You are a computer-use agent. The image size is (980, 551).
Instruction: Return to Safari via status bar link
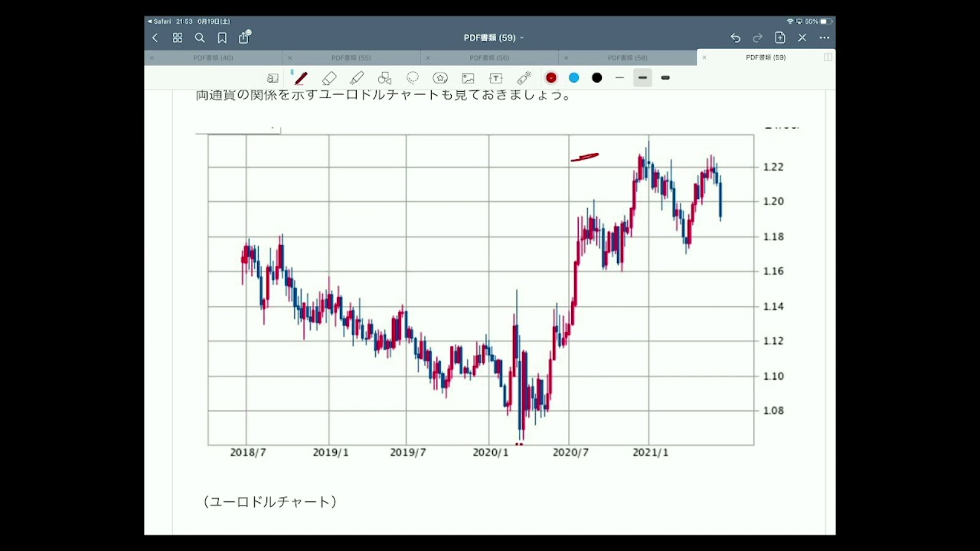pos(159,21)
